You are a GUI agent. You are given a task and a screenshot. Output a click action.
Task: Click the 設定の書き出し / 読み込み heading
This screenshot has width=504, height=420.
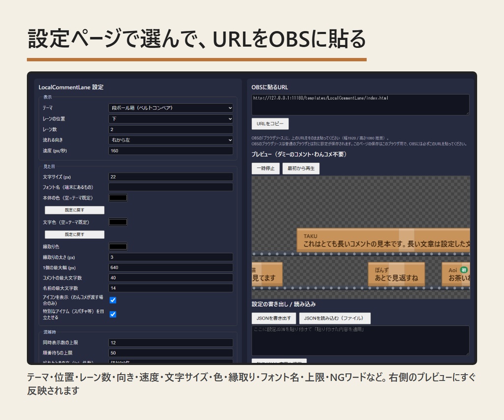(x=283, y=304)
